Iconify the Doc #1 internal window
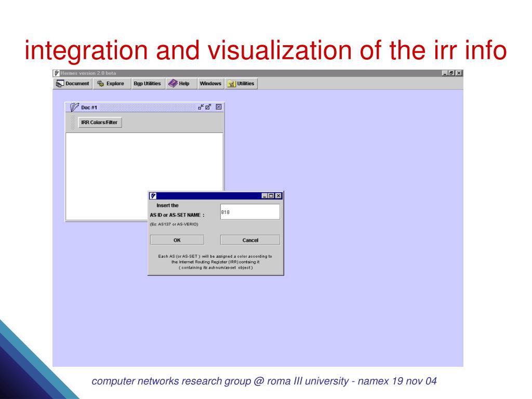This screenshot has width=532, height=399. tap(201, 107)
